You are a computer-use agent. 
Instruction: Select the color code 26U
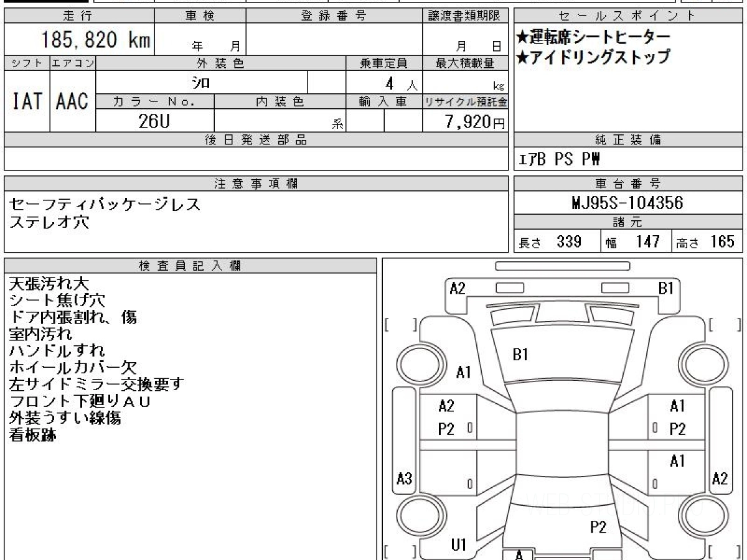coord(154,121)
